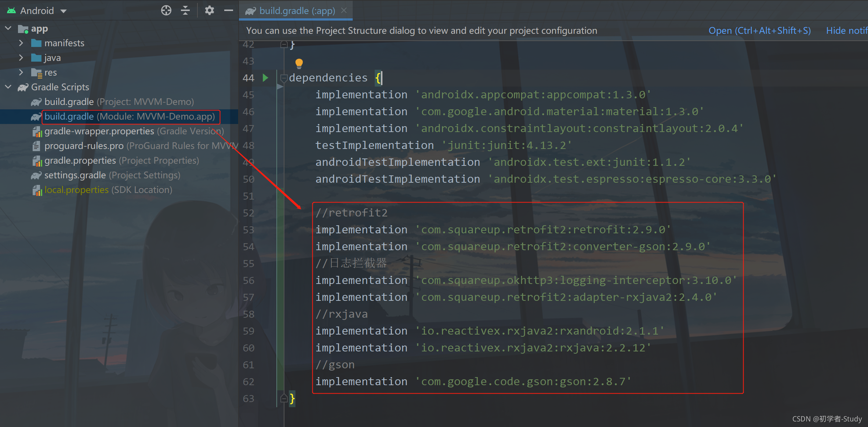Select build.gradle (Module: MVVM-Demo.app)
The width and height of the screenshot is (868, 427).
click(130, 116)
